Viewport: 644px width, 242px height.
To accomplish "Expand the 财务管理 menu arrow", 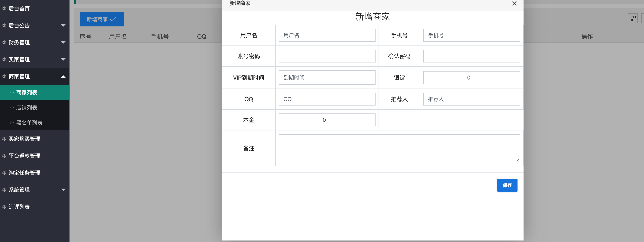I will point(63,42).
